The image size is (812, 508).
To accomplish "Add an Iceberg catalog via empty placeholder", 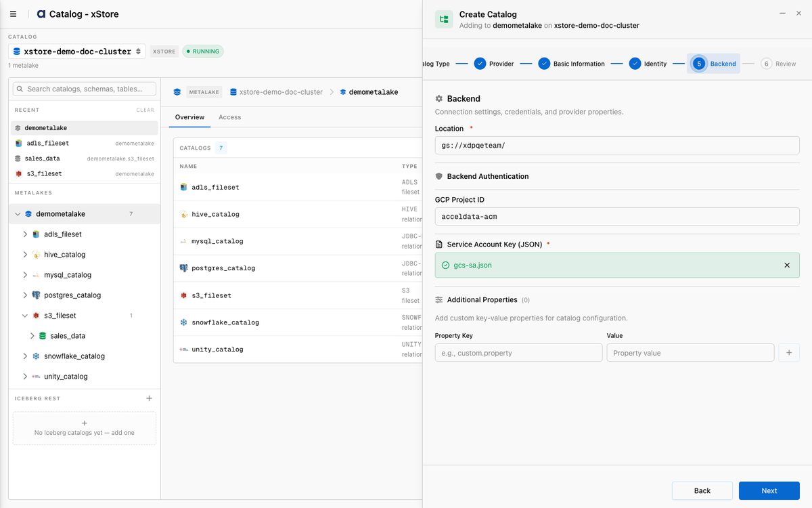I will (85, 428).
